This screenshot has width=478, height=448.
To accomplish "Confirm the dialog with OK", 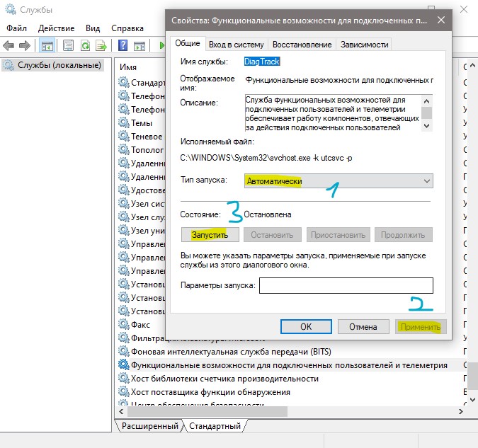I will (x=306, y=326).
